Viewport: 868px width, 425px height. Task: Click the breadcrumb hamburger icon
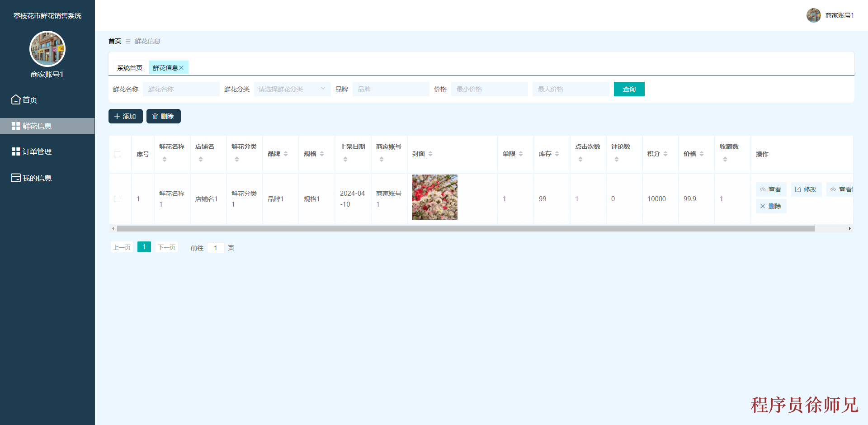tap(127, 41)
